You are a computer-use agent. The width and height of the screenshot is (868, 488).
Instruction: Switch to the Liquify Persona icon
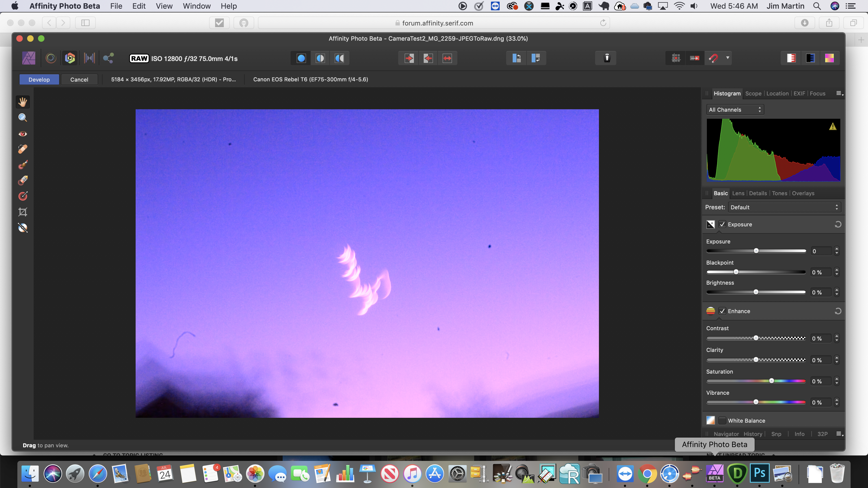tap(51, 58)
